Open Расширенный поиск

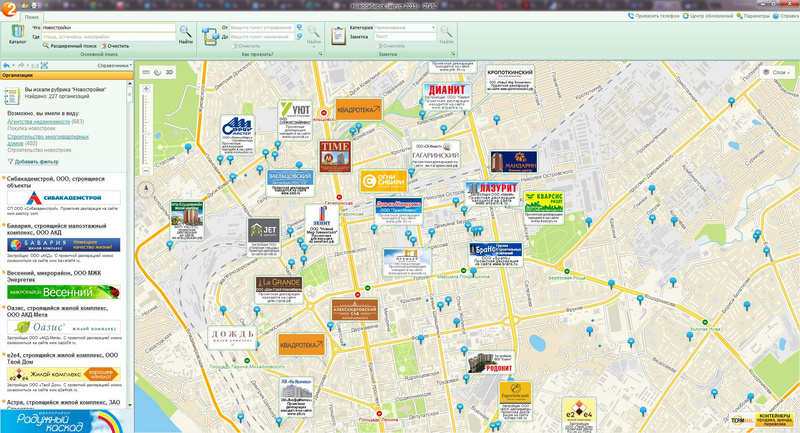(69, 46)
